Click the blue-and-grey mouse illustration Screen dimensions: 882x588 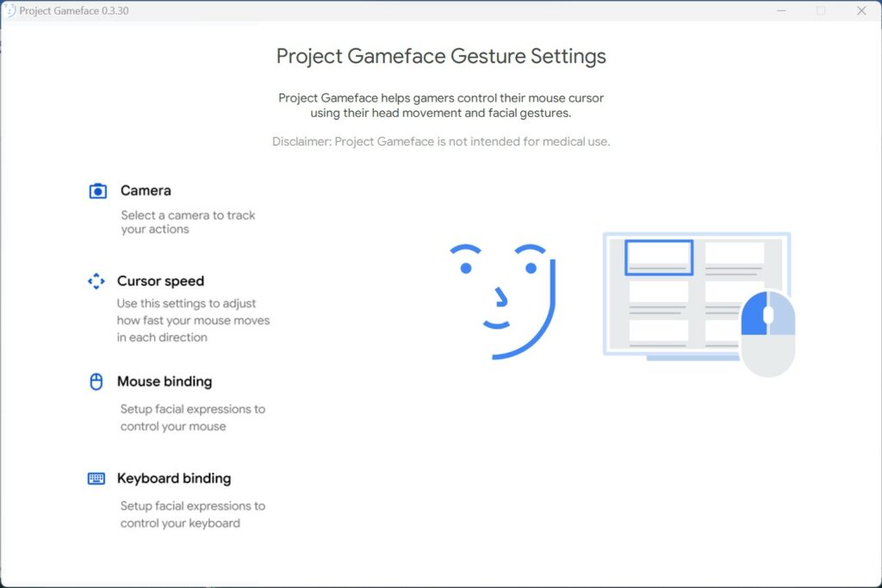(x=767, y=333)
